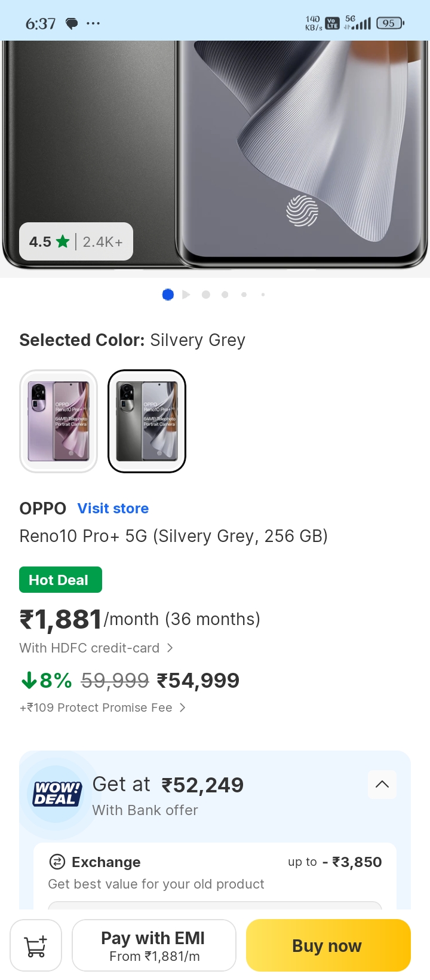Tap the fingerprint icon on phone image
The width and height of the screenshot is (430, 980).
click(302, 210)
